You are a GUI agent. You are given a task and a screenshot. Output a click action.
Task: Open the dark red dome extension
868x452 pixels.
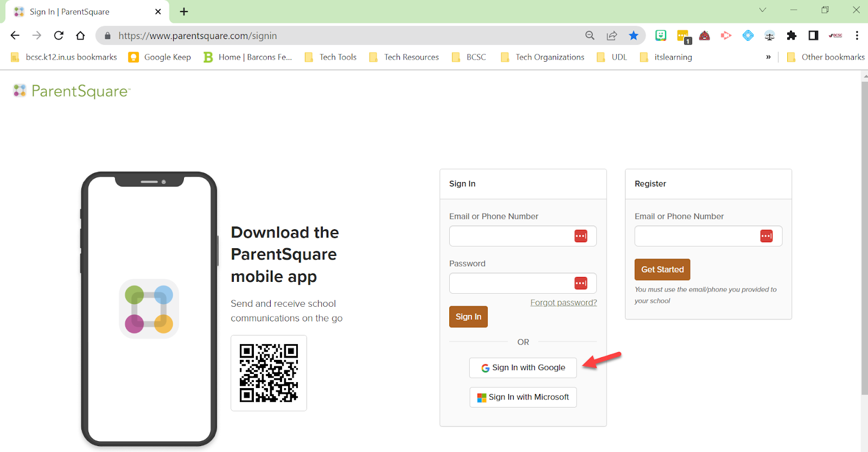coord(705,36)
